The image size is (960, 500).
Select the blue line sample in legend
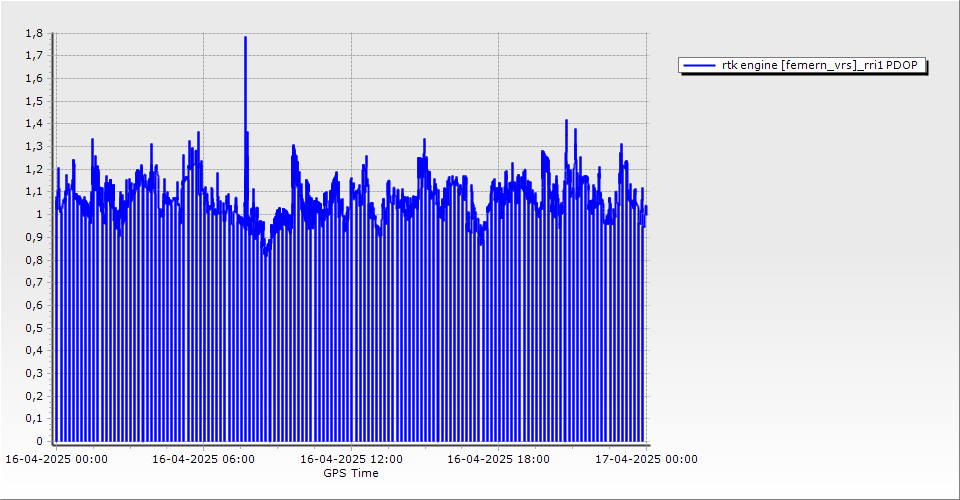click(x=700, y=66)
